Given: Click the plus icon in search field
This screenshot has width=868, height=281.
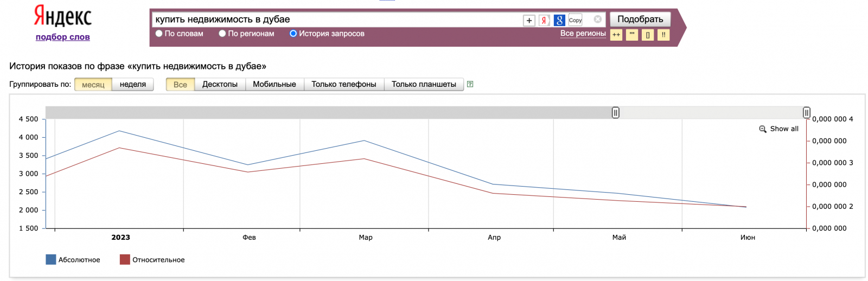Looking at the screenshot, I should tap(529, 21).
